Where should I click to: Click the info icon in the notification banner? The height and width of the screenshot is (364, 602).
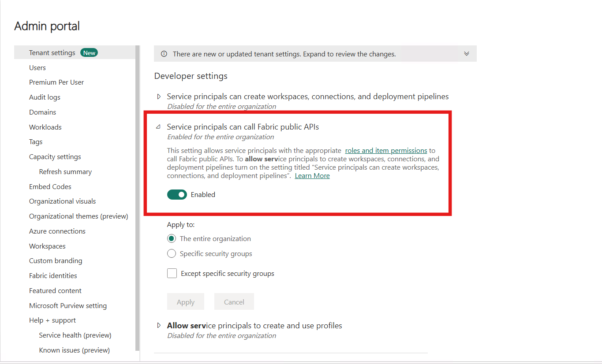pos(164,54)
